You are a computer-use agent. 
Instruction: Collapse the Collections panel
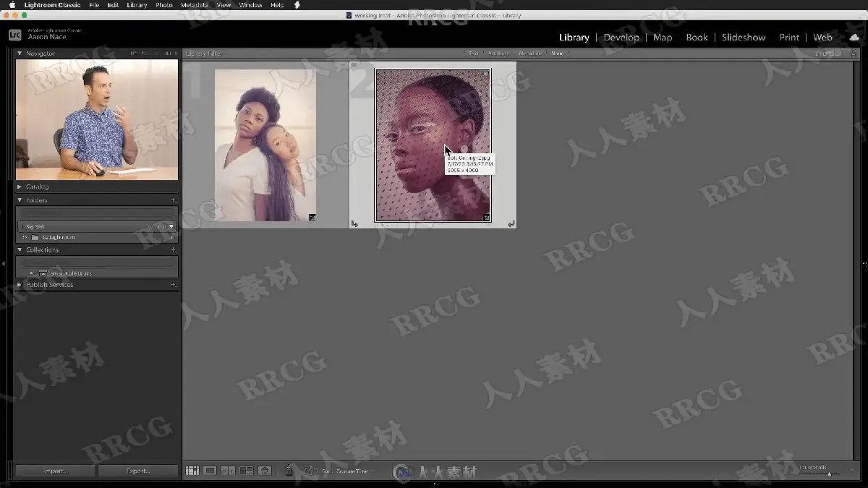point(20,250)
